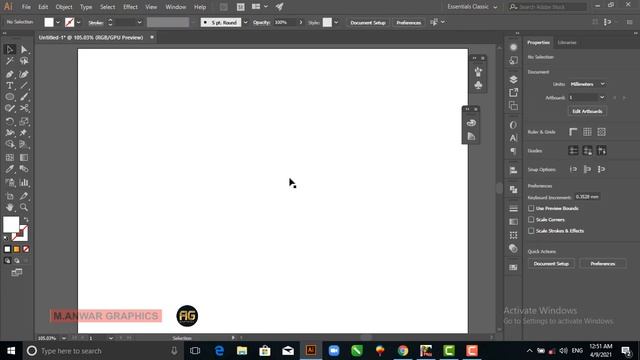Toggle lock guides in Guides row
The image size is (640, 360).
coord(587,151)
